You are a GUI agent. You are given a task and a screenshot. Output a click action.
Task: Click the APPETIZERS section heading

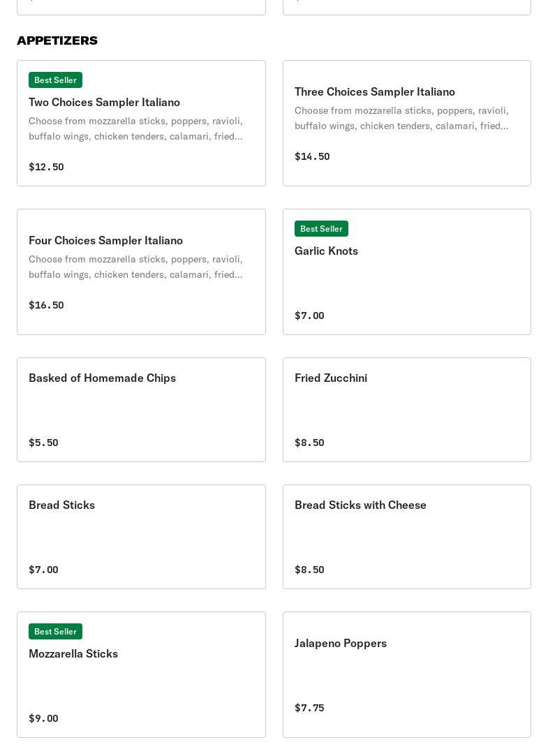[x=57, y=40]
